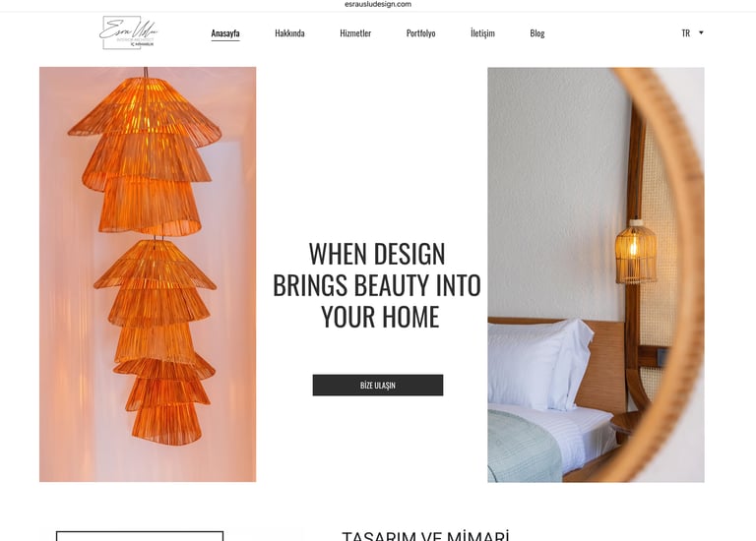Click the Esra Uslu logo
This screenshot has height=541, width=756.
click(128, 32)
